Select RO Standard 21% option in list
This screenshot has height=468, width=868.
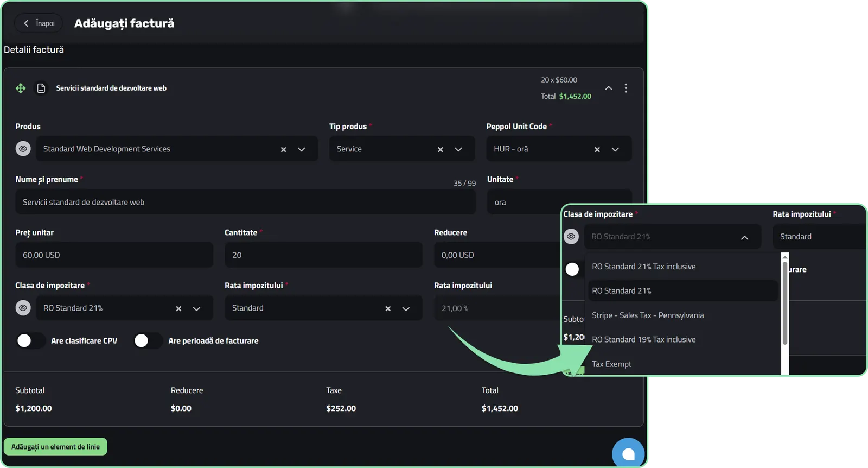coord(682,290)
